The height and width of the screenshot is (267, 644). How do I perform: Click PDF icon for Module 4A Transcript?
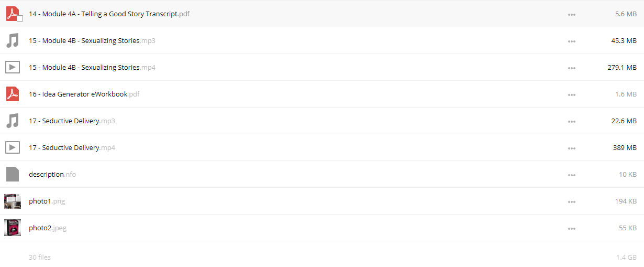[12, 14]
